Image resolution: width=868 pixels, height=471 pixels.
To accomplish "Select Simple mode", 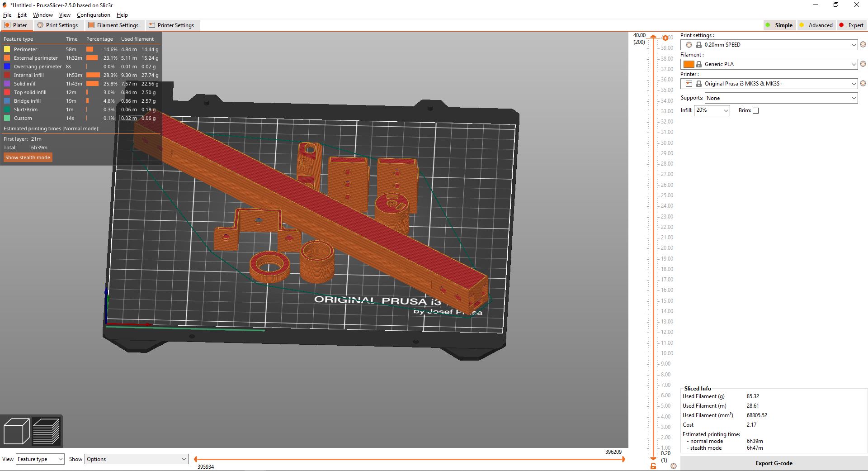I will [x=779, y=25].
